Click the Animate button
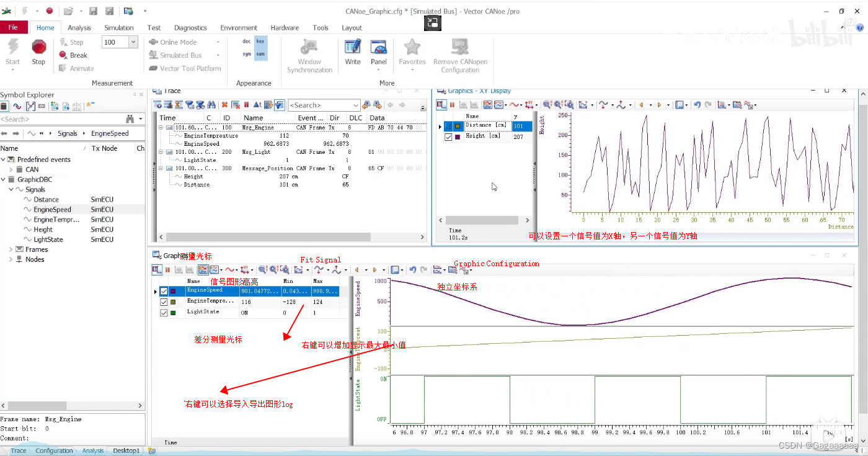868x456 pixels. tap(77, 68)
